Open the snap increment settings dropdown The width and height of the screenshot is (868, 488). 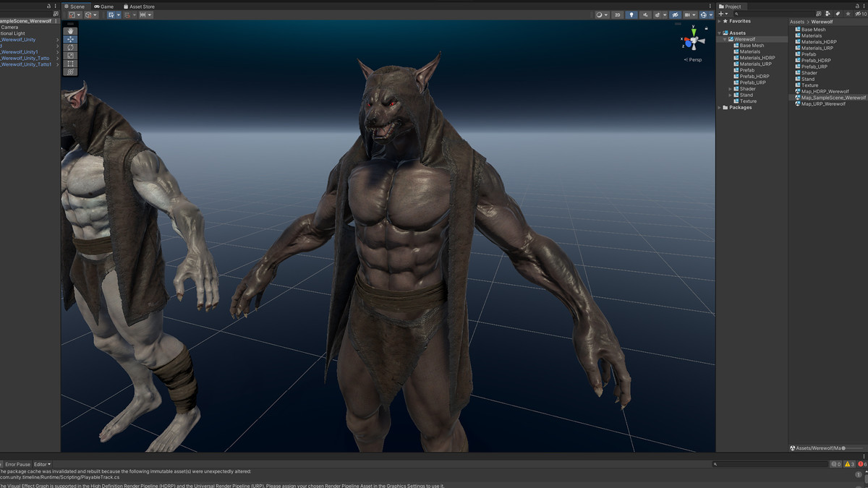click(x=145, y=14)
